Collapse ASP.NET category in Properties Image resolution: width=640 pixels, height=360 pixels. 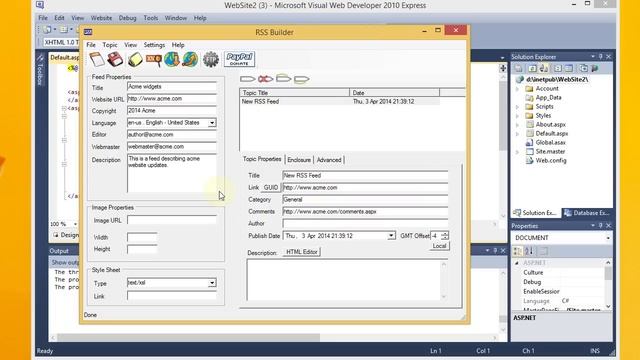point(517,263)
